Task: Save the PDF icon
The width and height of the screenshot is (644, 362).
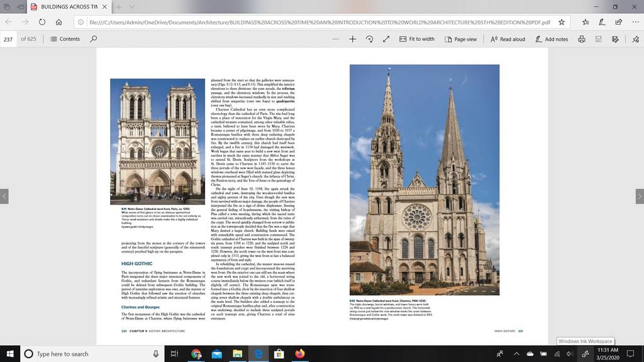Action: 599,39
